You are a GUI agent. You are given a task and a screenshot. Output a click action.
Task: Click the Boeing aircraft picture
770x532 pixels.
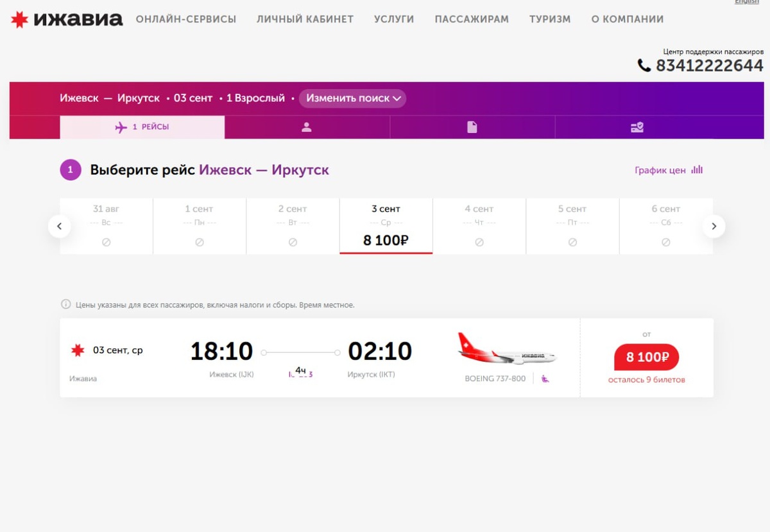coord(507,348)
